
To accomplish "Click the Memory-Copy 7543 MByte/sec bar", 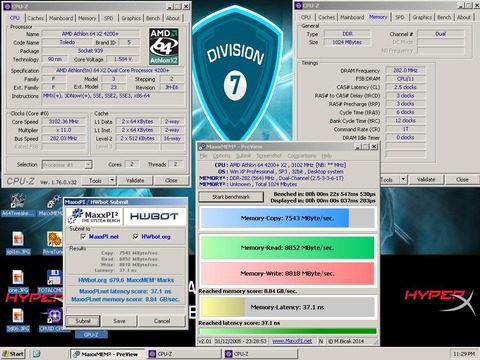I will (288, 218).
